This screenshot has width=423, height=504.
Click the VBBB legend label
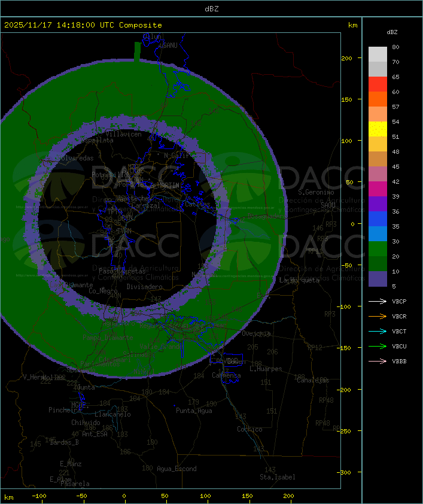pyautogui.click(x=399, y=362)
